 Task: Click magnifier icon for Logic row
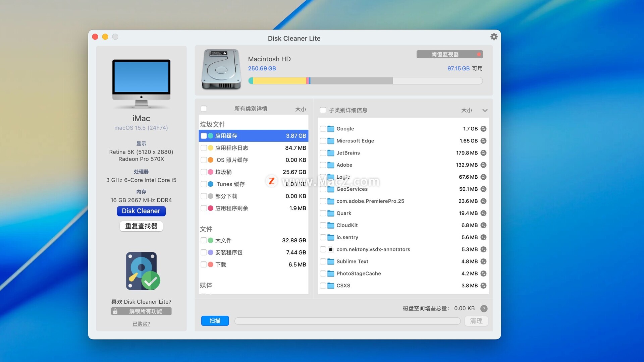[x=483, y=177]
